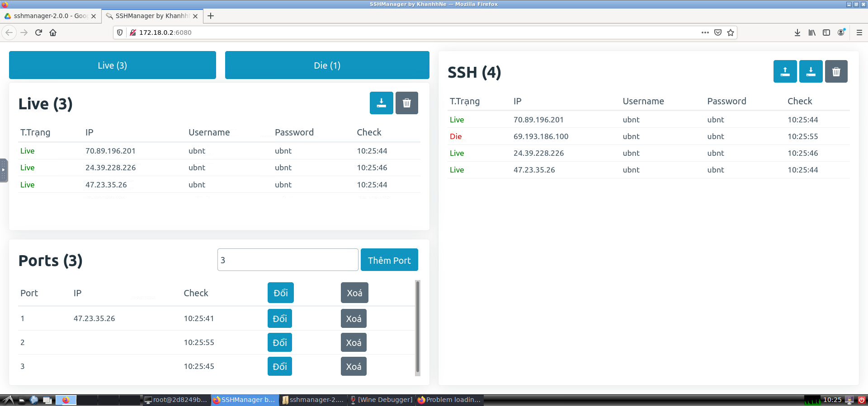
Task: Click the SSH (4) panel heading
Action: (474, 72)
